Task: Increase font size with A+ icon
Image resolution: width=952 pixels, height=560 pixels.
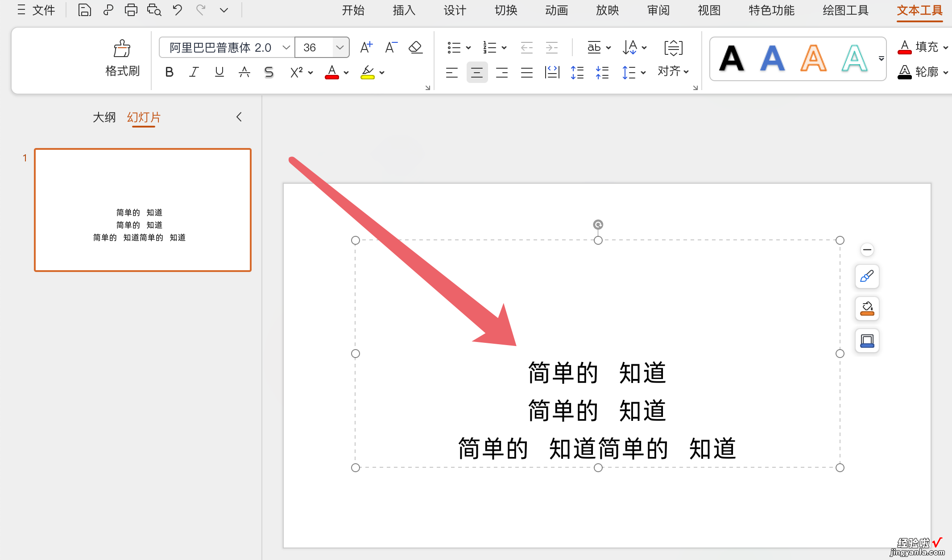Action: click(x=366, y=47)
